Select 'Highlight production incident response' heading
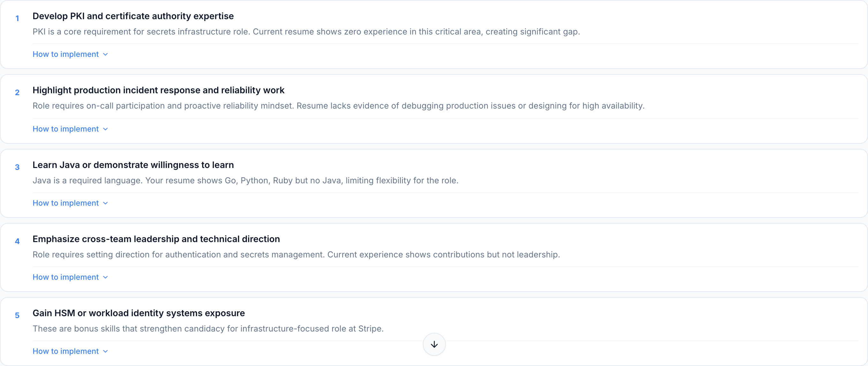 158,90
